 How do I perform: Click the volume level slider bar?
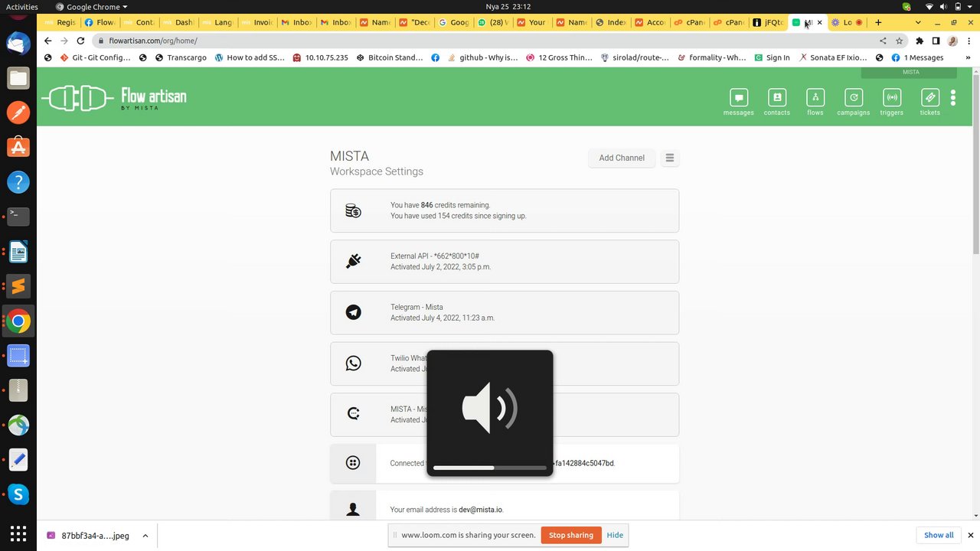coord(490,467)
